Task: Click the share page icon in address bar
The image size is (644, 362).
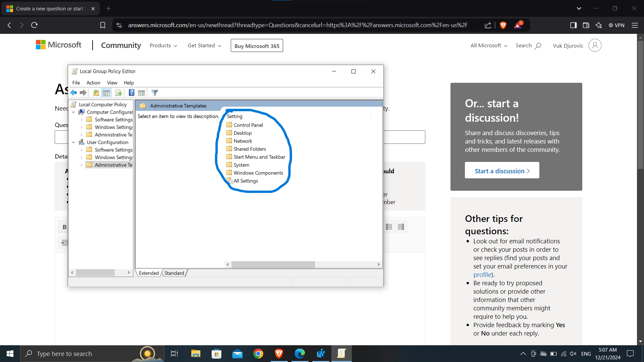Action: coord(488,25)
